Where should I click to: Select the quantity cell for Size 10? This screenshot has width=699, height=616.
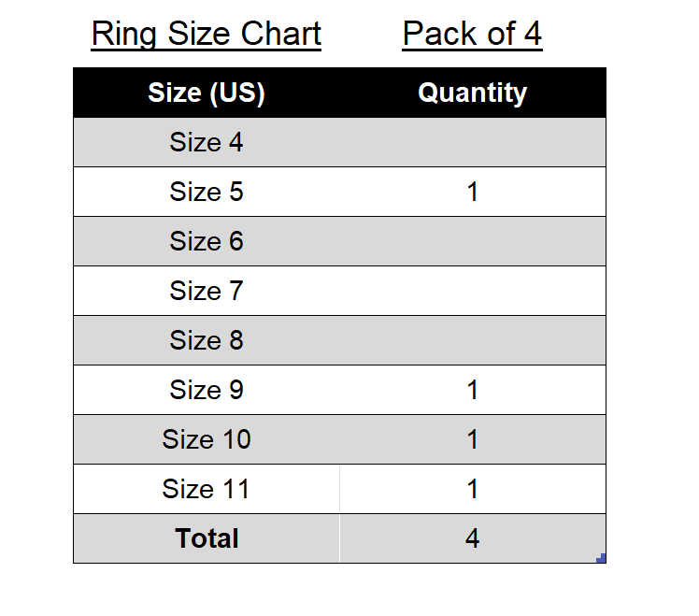click(472, 439)
